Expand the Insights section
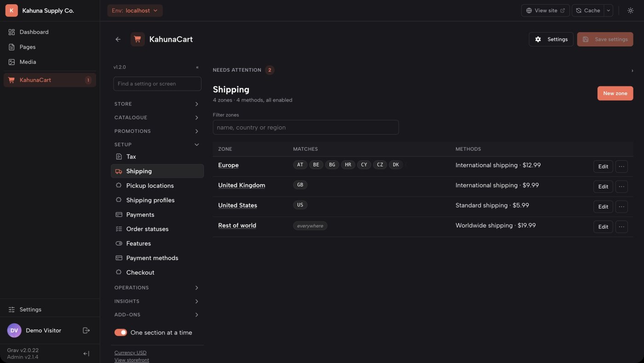Screen dimensions: 644x363 coord(157,301)
